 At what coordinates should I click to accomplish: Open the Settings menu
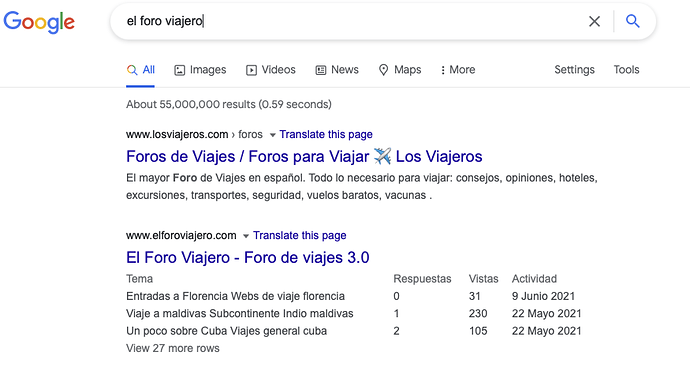pos(574,70)
